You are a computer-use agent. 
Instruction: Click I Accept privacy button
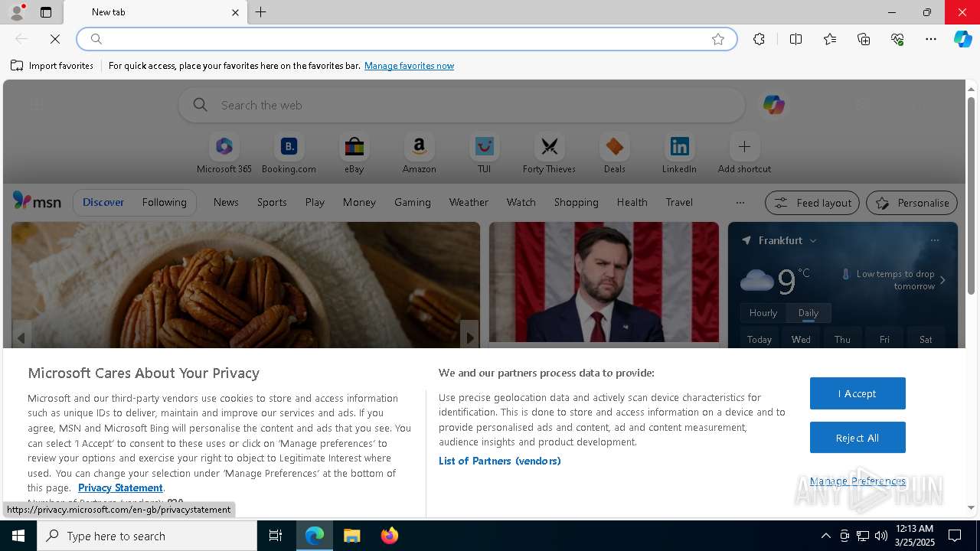pyautogui.click(x=857, y=393)
